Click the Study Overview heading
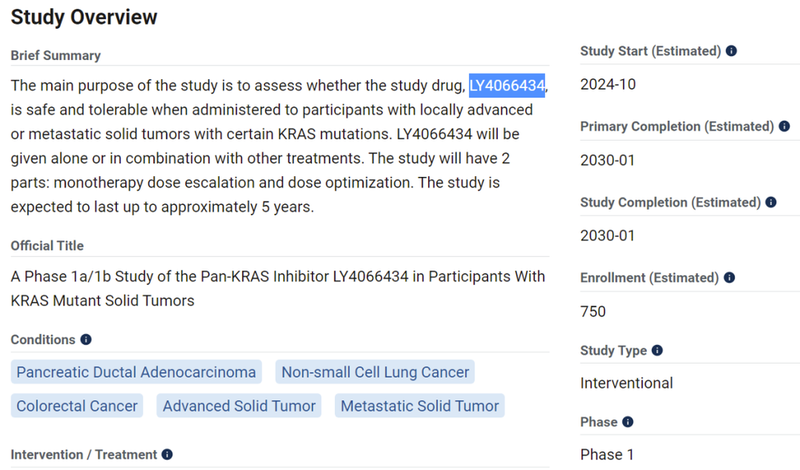This screenshot has height=470, width=800. [84, 17]
